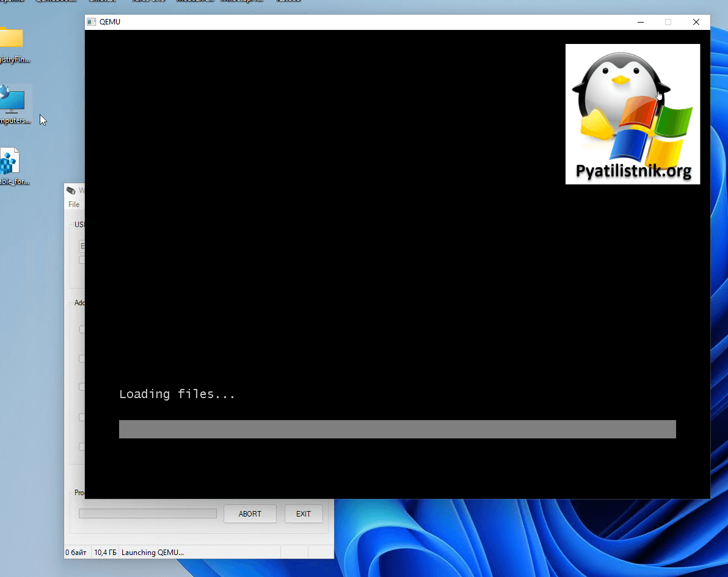Click the progress bar left of ABORT
This screenshot has height=577, width=728.
click(147, 513)
